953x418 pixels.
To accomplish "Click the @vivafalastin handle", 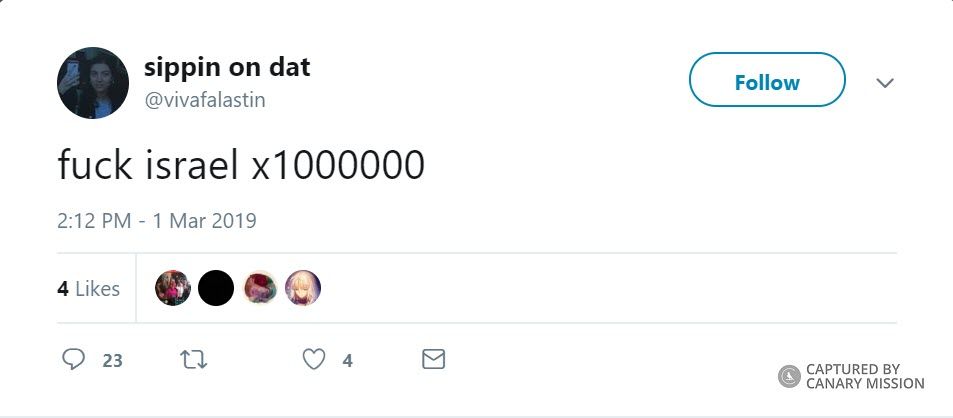I will pyautogui.click(x=205, y=100).
